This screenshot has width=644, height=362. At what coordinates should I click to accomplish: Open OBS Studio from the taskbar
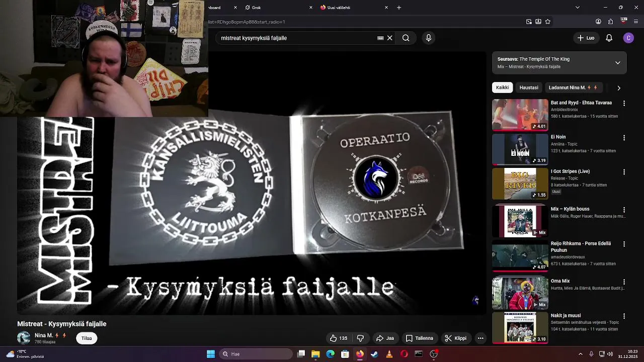(x=434, y=354)
